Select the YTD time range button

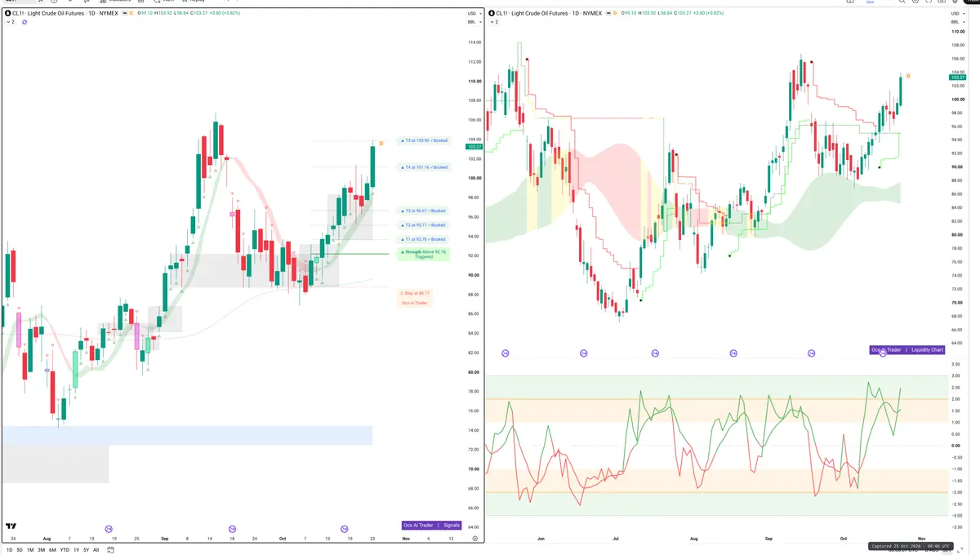[65, 550]
